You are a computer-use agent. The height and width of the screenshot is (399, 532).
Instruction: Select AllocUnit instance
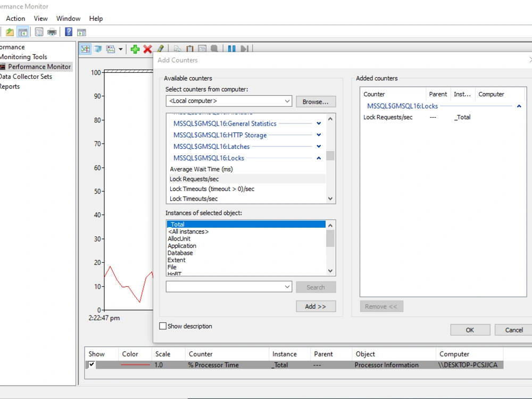(179, 238)
